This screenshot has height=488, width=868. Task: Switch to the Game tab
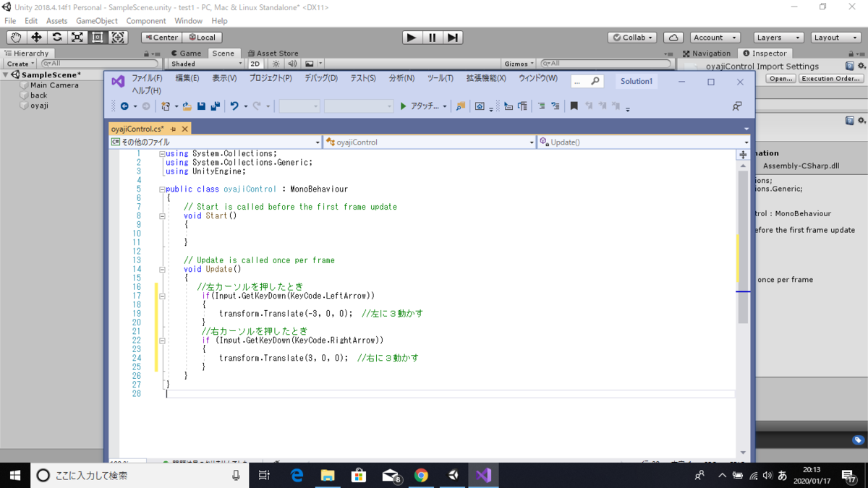186,53
